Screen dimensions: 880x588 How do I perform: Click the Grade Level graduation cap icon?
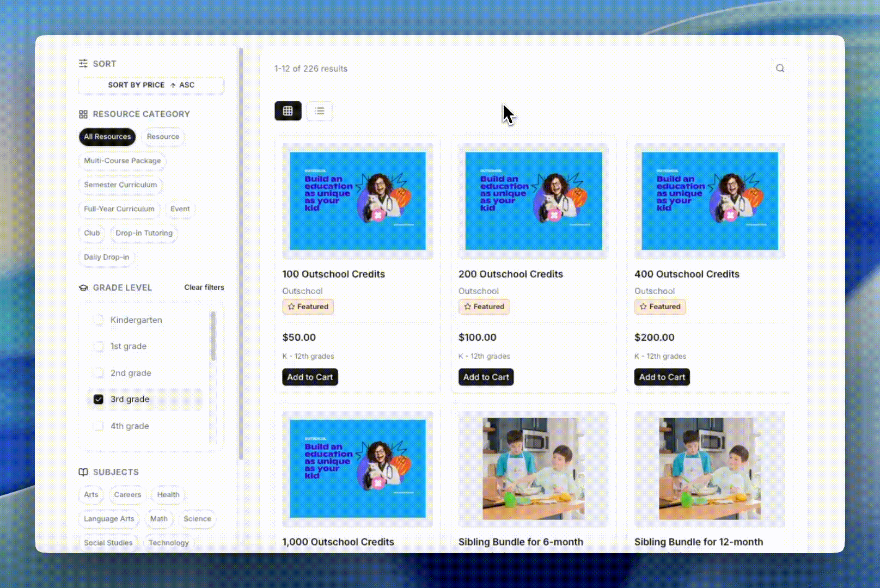[83, 287]
